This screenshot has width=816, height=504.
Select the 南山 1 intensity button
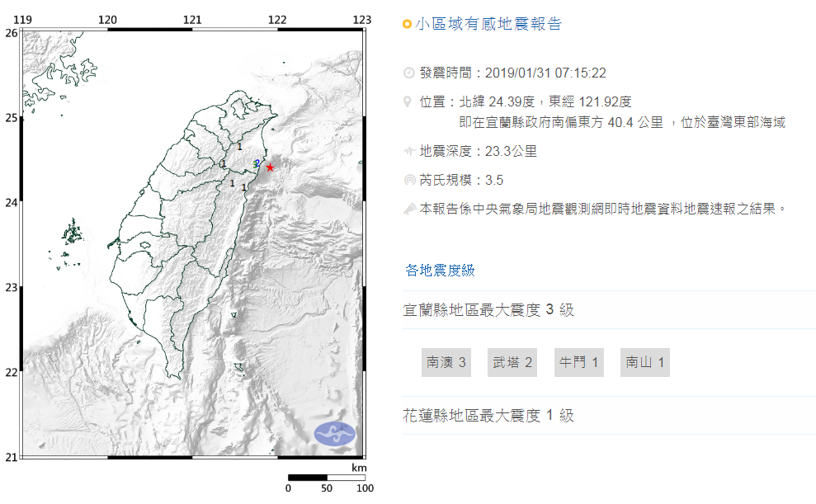click(644, 362)
